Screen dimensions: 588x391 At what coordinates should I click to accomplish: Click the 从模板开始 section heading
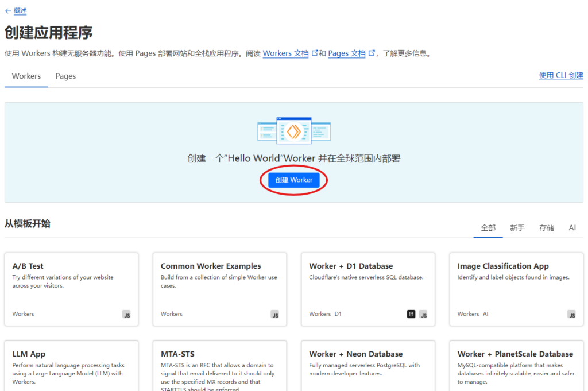click(x=28, y=224)
